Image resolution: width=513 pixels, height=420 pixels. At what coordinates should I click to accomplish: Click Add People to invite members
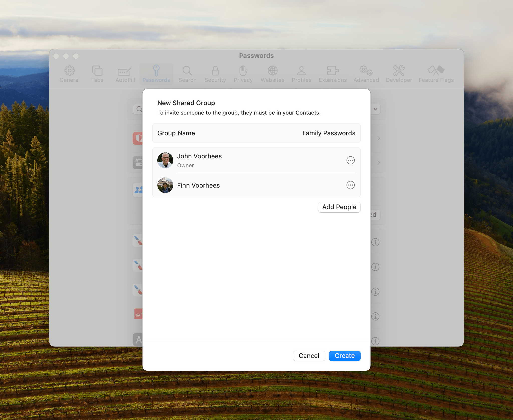339,207
